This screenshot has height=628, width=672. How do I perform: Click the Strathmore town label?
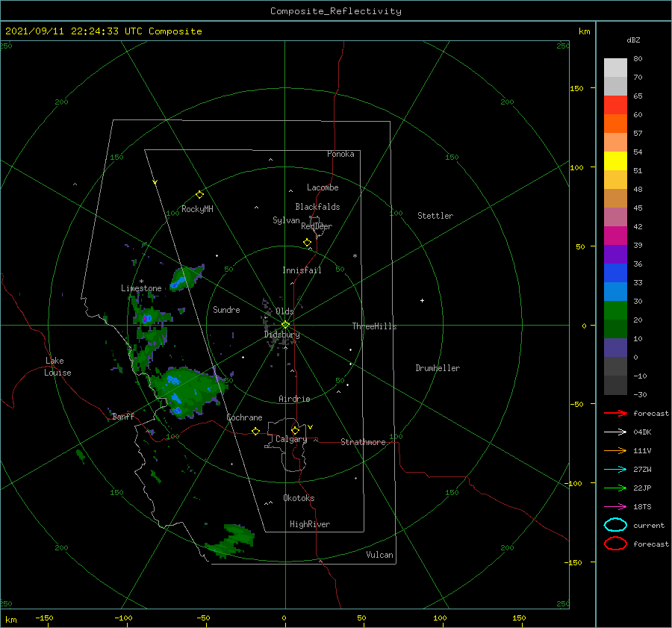[363, 442]
